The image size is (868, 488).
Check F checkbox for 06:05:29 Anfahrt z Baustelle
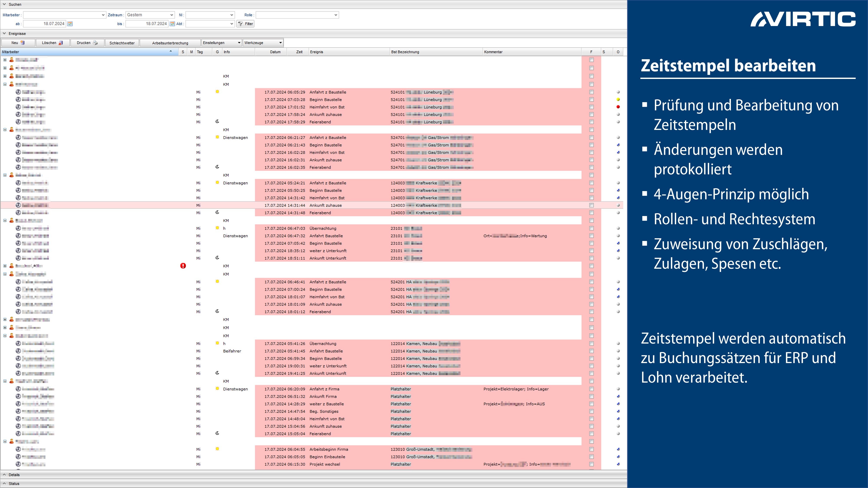click(x=591, y=92)
